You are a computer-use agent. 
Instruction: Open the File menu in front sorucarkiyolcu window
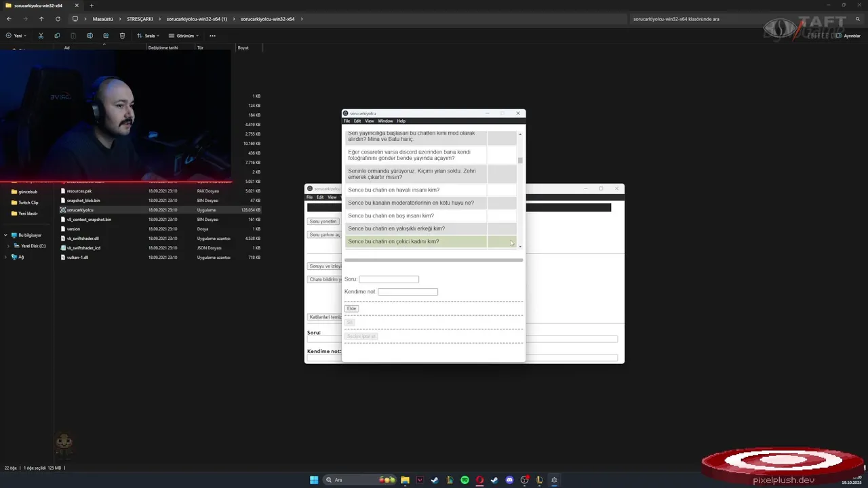pos(347,121)
